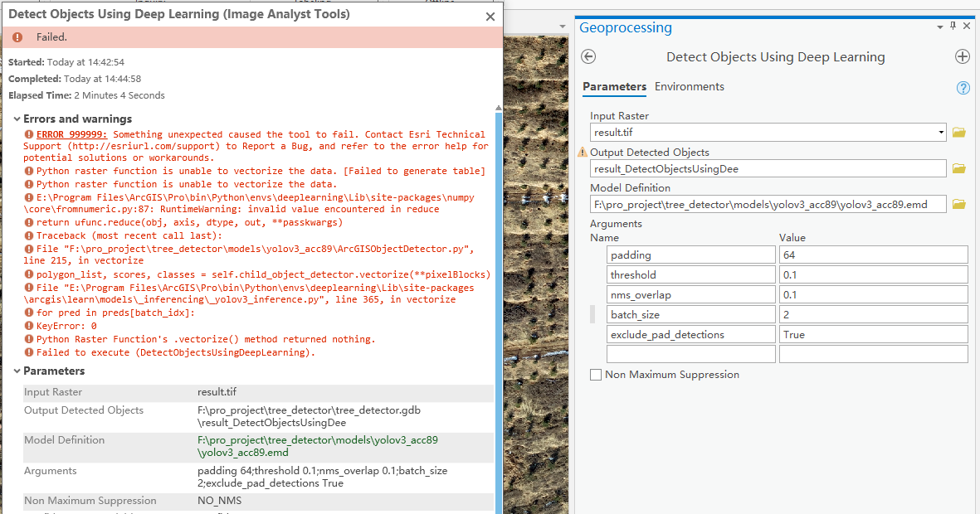
Task: Click the Auto Hide pin on the Geoprocessing pane
Action: (x=953, y=25)
